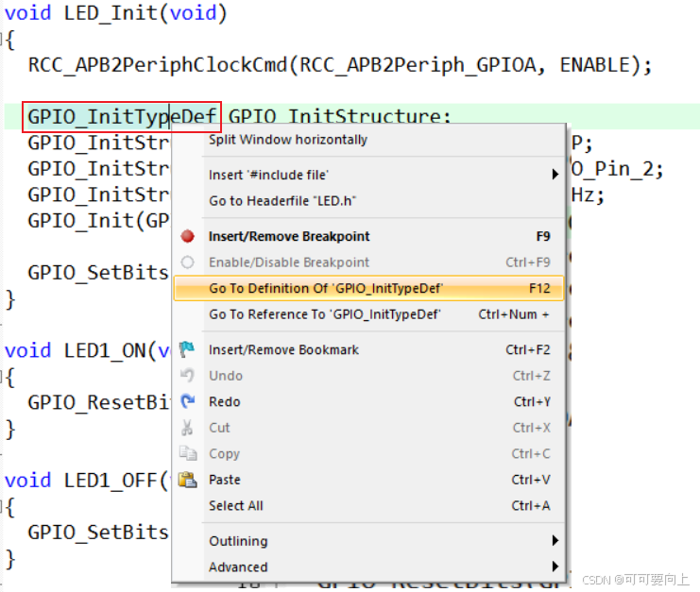Open the Advanced submenu
700x592 pixels.
click(x=368, y=567)
